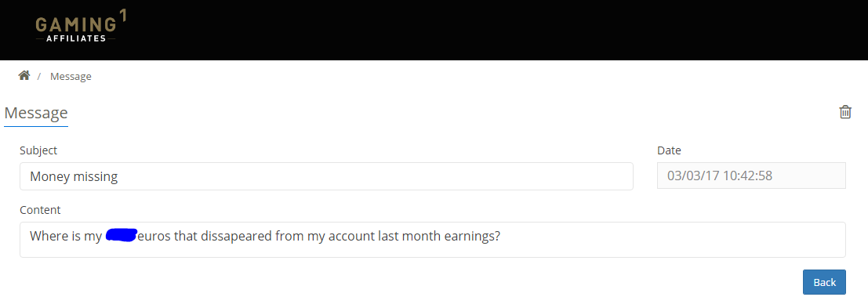Viewport: 868px width, 304px height.
Task: Click the AFFILIATES text under the logo
Action: click(76, 38)
